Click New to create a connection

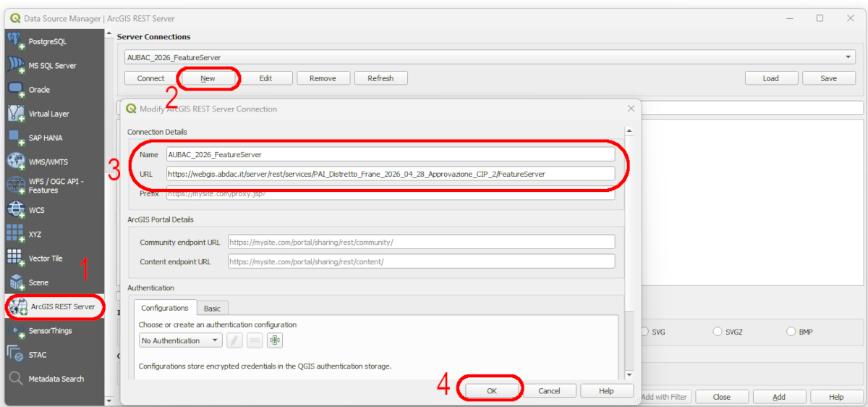tap(208, 78)
